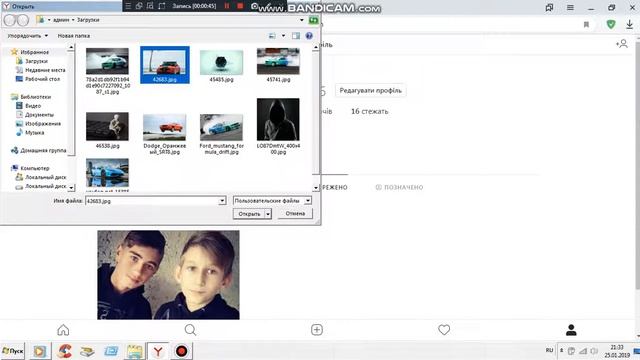Screen dimensions: 640x360
Task: Click the Открыть button
Action: click(249, 214)
